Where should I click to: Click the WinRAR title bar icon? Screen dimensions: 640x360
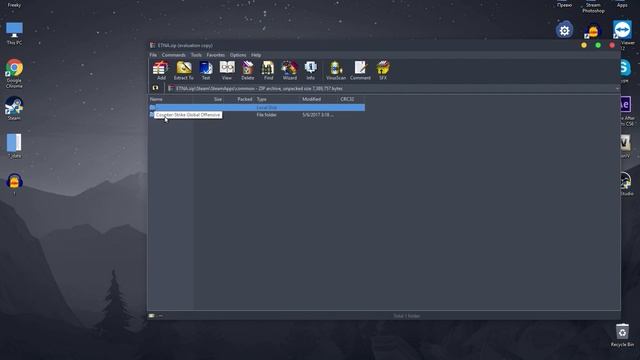coord(152,45)
